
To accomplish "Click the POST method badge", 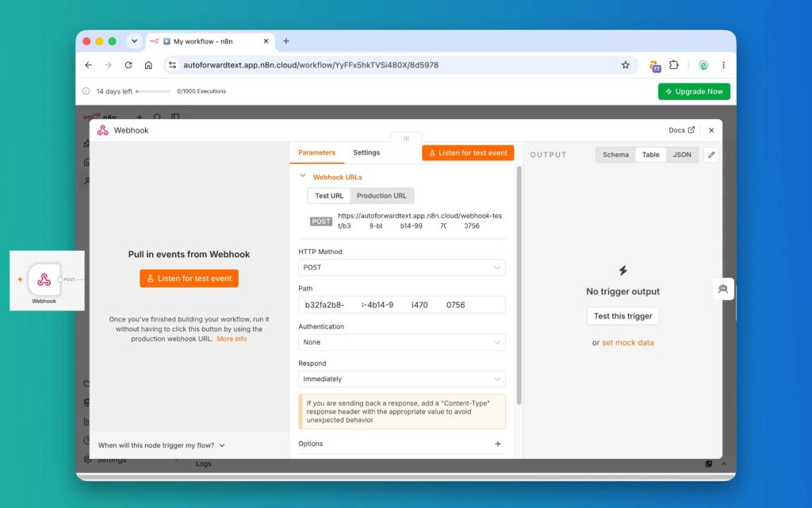I will tap(320, 221).
